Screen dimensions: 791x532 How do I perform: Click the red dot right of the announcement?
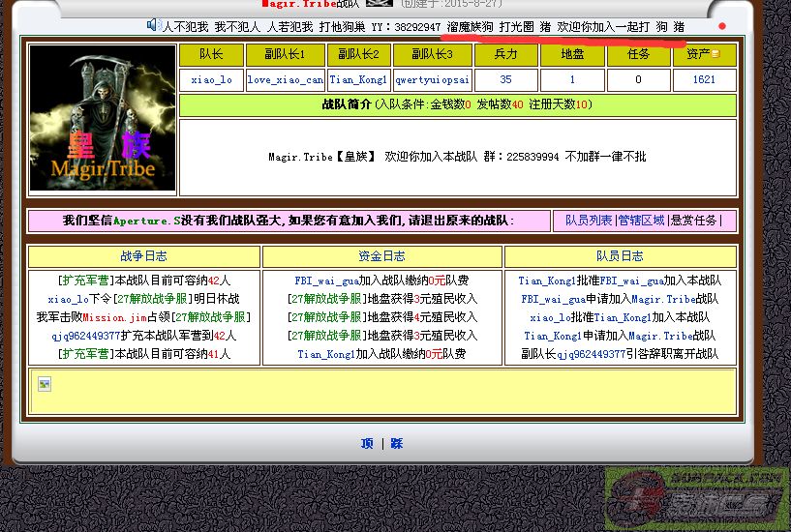[x=721, y=26]
